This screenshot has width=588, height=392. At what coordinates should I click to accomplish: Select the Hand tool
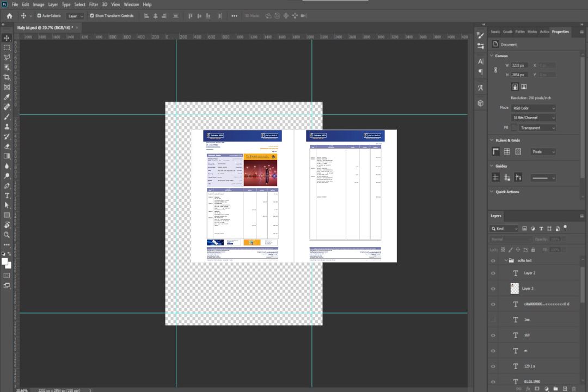(x=7, y=225)
